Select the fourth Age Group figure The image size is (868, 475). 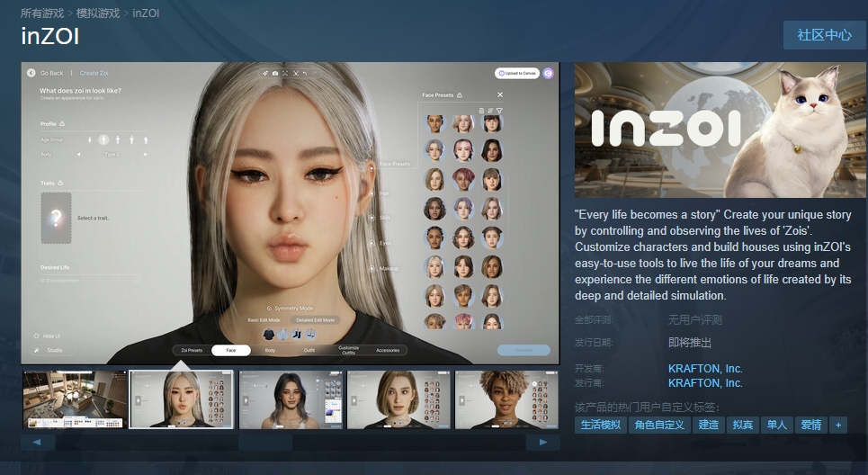click(131, 139)
